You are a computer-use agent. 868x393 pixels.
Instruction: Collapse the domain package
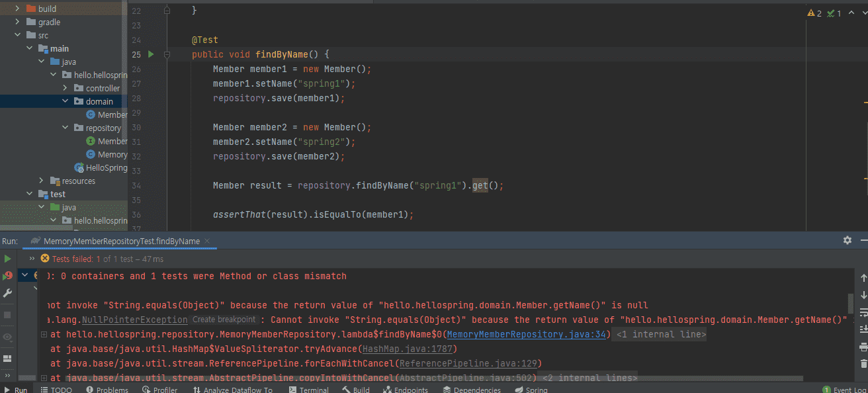[65, 101]
